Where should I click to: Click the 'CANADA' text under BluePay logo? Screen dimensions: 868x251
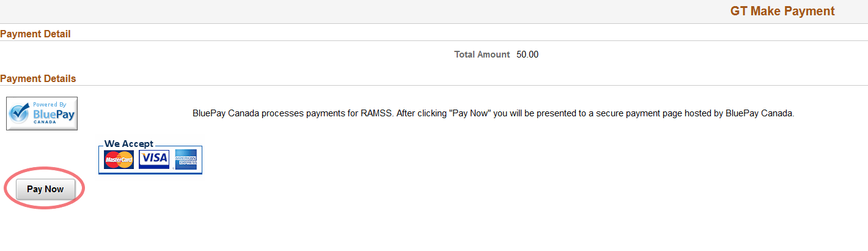coord(54,122)
